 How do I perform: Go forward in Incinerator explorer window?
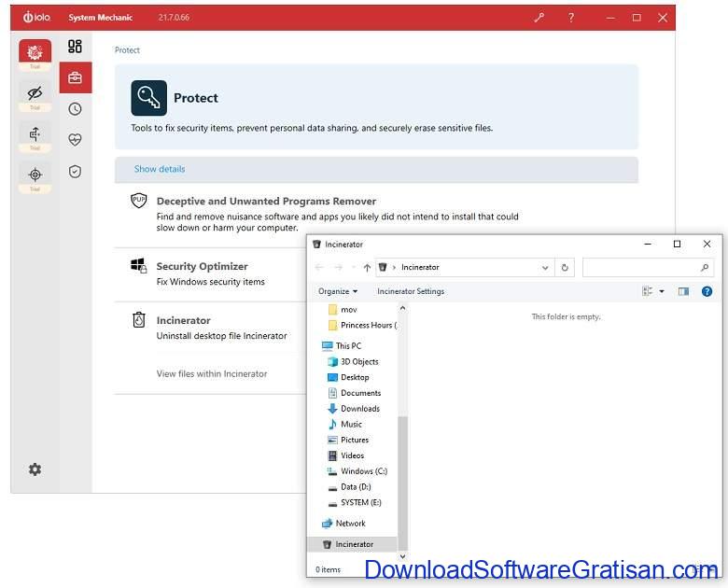click(339, 267)
